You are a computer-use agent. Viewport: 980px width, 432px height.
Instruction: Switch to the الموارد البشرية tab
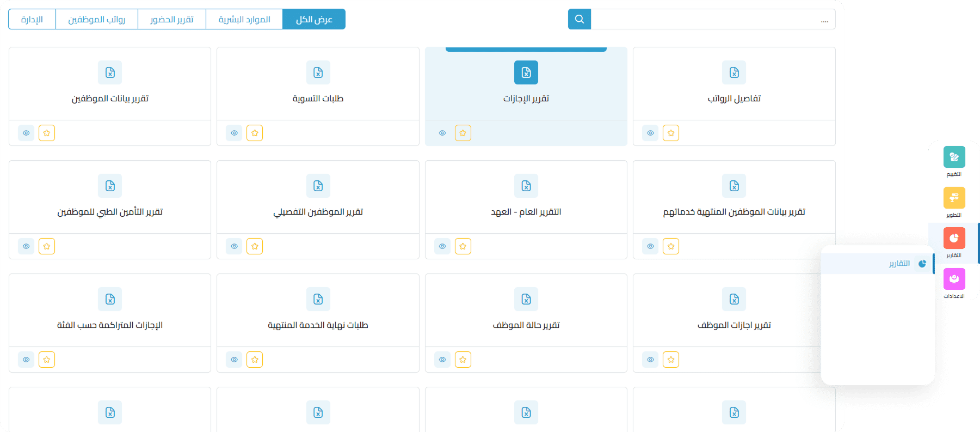click(244, 19)
